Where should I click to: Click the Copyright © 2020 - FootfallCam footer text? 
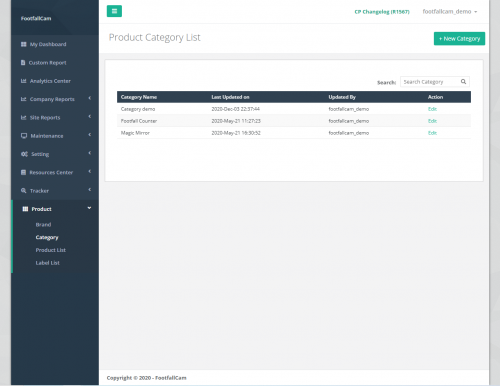[x=146, y=378]
